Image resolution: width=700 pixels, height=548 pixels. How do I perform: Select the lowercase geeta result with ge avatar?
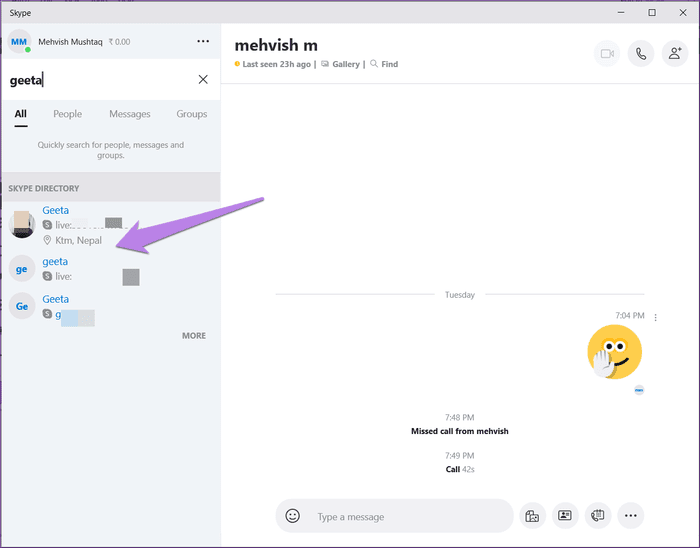[111, 269]
